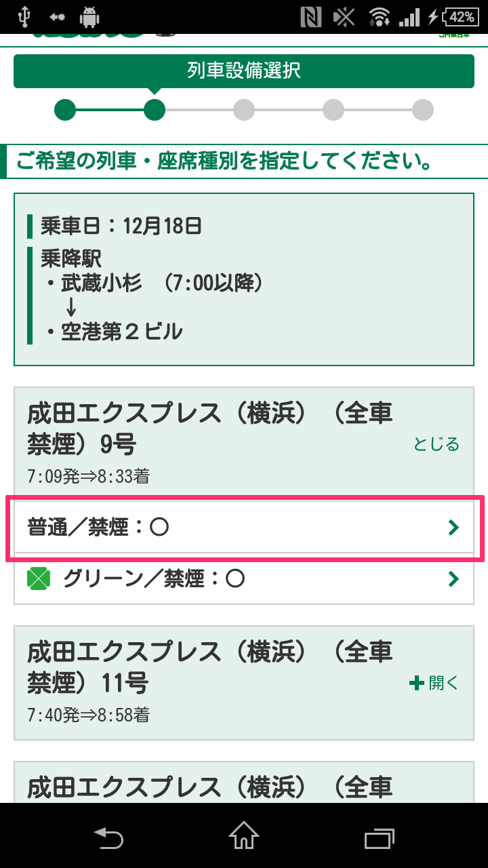Tap the second progress step circle
Image resolution: width=488 pixels, height=868 pixels.
point(155,110)
